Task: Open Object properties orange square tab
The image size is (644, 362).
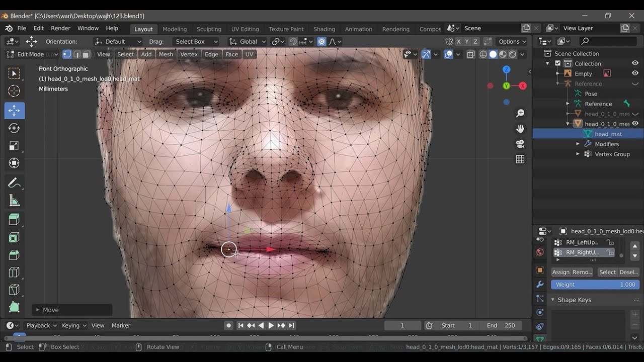Action: 540,270
